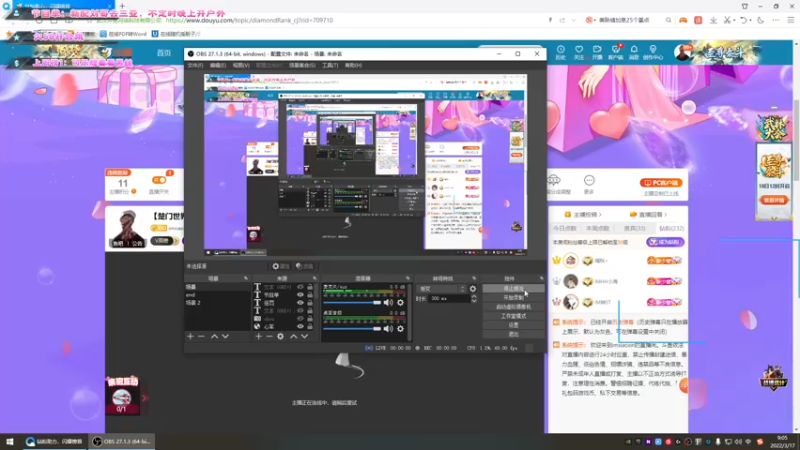Image resolution: width=800 pixels, height=450 pixels.
Task: Decrease transition duration with down arrow
Action: (x=474, y=301)
